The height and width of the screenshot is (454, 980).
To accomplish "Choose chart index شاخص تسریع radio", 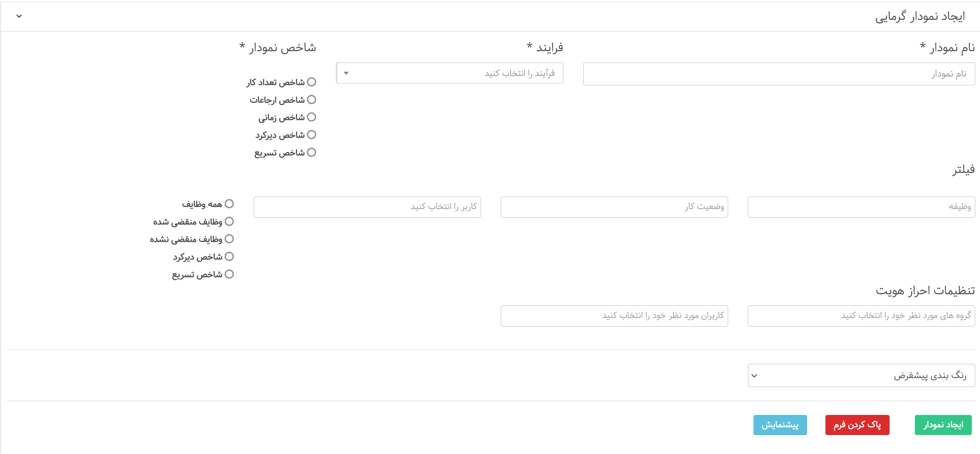I will click(312, 153).
